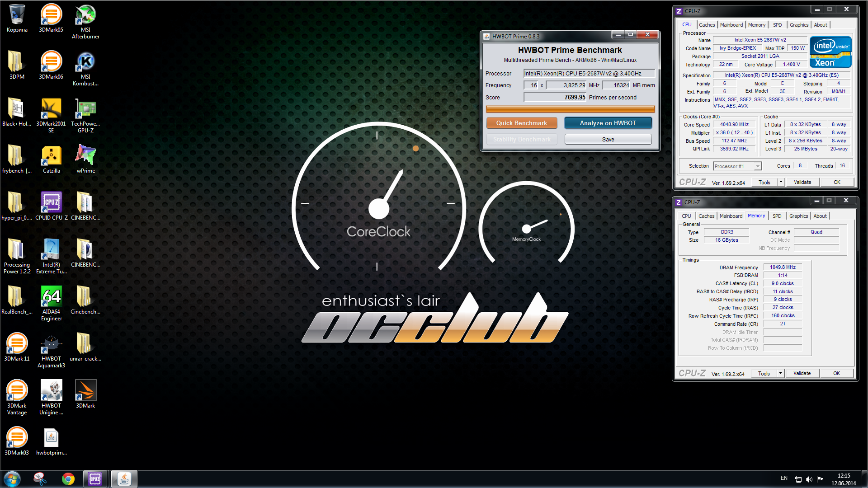Switch to SPD tab in top CPU-Z

[x=777, y=25]
